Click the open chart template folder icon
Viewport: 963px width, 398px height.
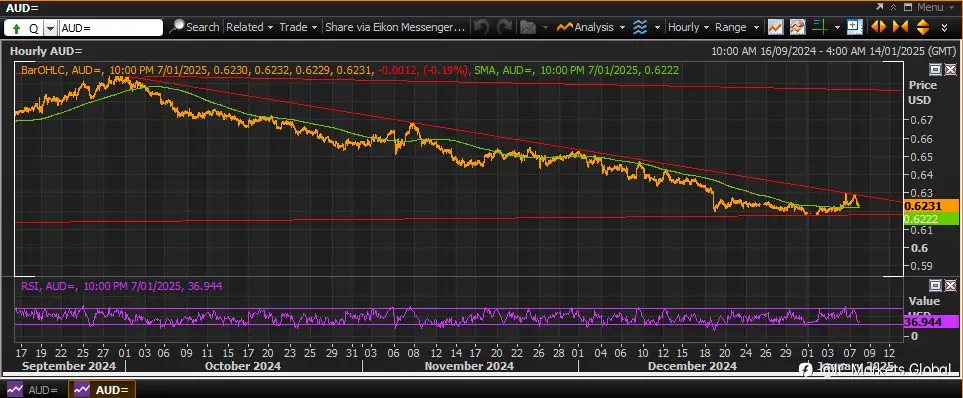pyautogui.click(x=528, y=27)
